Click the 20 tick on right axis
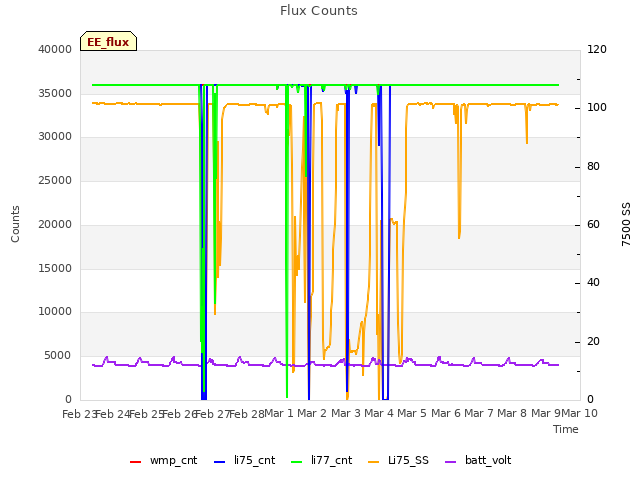Viewport: 640px width, 480px height. pyautogui.click(x=593, y=341)
